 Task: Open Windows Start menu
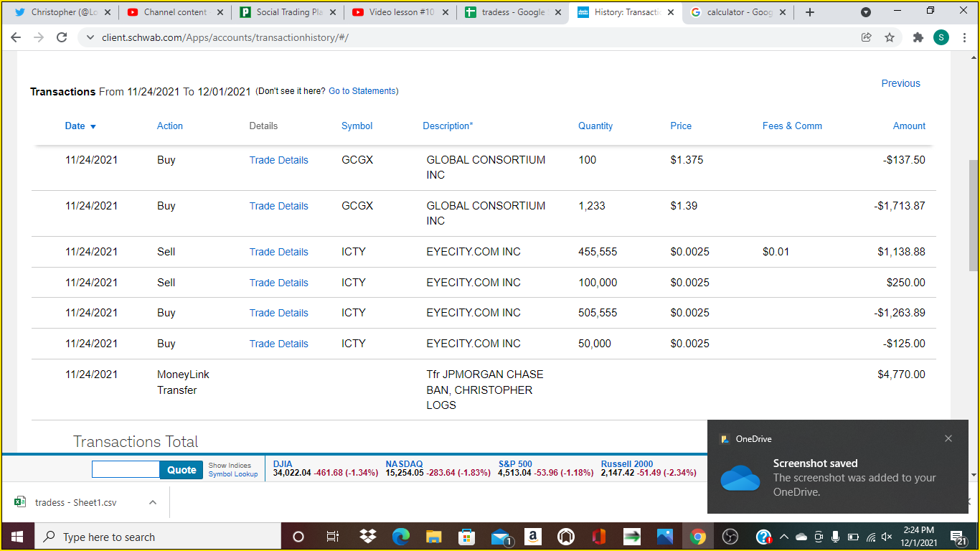[x=17, y=537]
